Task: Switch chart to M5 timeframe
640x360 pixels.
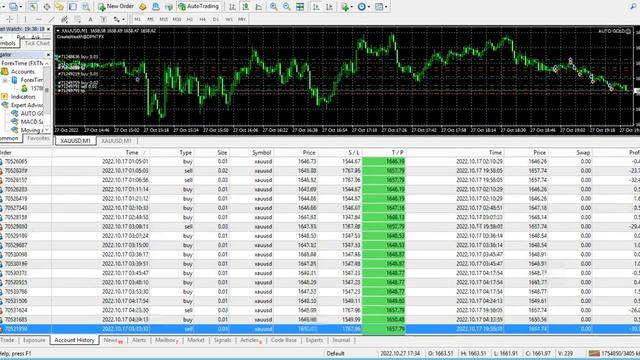Action: tap(150, 19)
